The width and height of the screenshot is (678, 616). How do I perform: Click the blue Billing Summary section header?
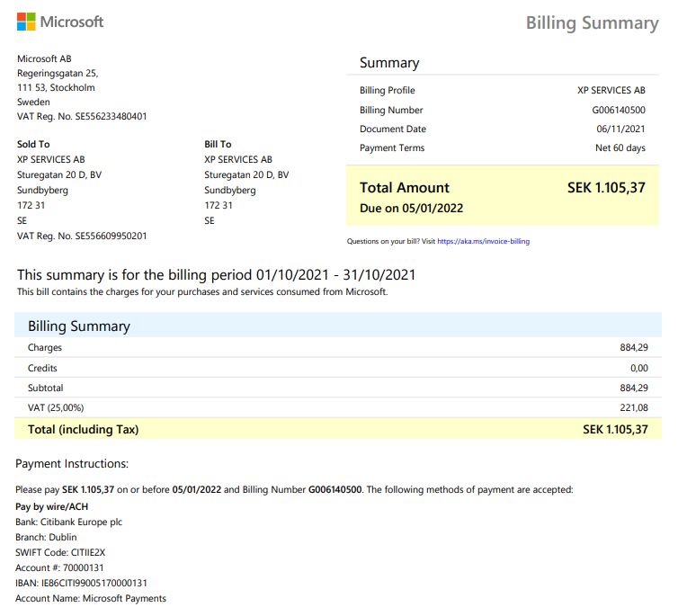point(79,326)
